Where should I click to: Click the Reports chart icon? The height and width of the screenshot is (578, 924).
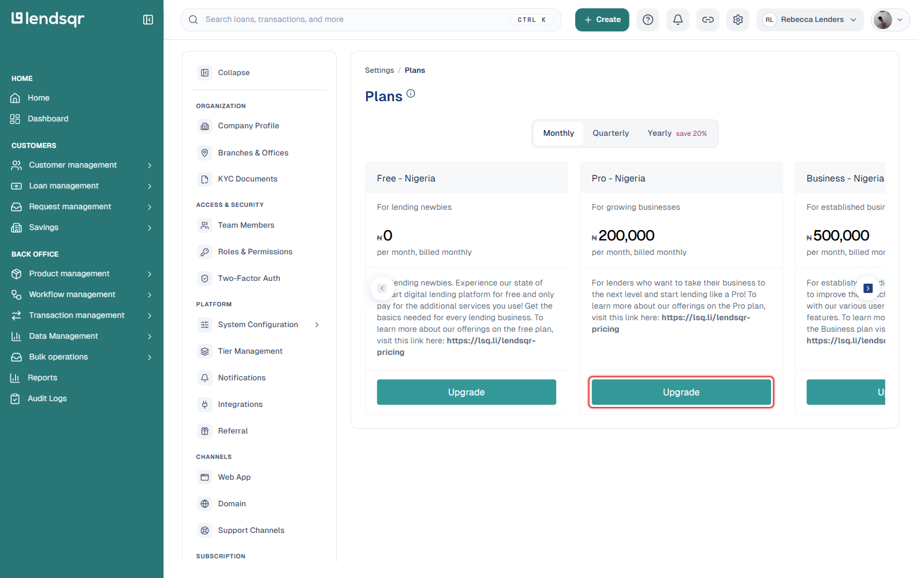click(x=16, y=378)
